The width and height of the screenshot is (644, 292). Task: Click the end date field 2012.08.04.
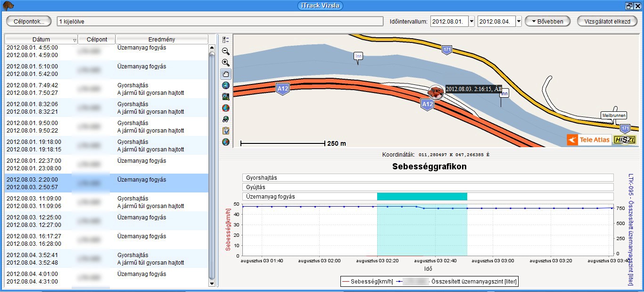(496, 21)
